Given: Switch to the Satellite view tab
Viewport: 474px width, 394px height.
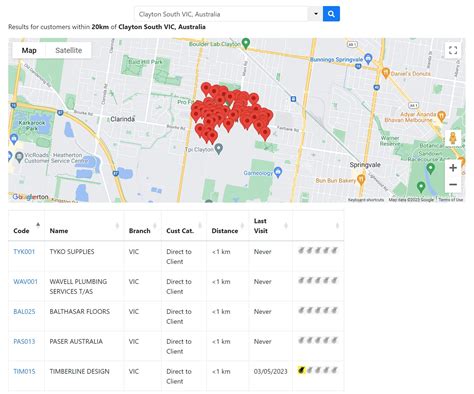Looking at the screenshot, I should tap(69, 50).
